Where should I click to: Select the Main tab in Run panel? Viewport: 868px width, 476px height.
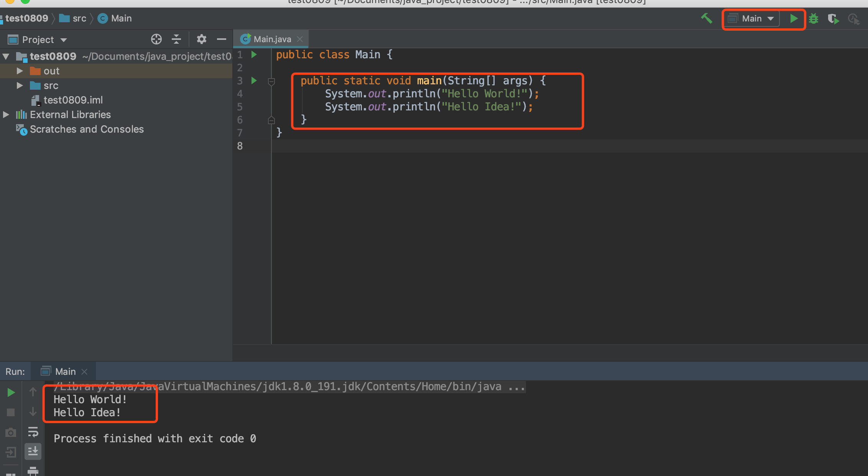(65, 371)
